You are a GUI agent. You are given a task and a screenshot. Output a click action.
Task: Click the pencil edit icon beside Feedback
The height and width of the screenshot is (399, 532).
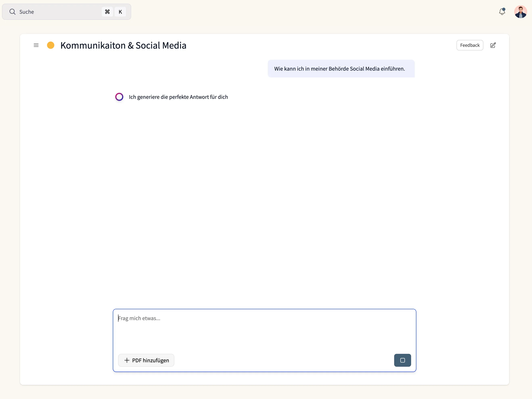493,45
